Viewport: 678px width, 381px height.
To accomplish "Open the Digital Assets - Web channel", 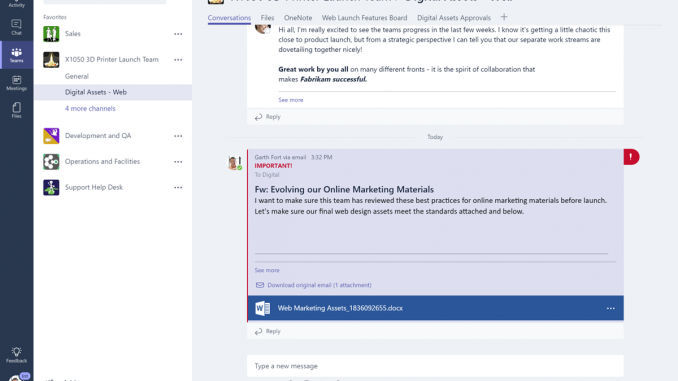I will coord(113,92).
